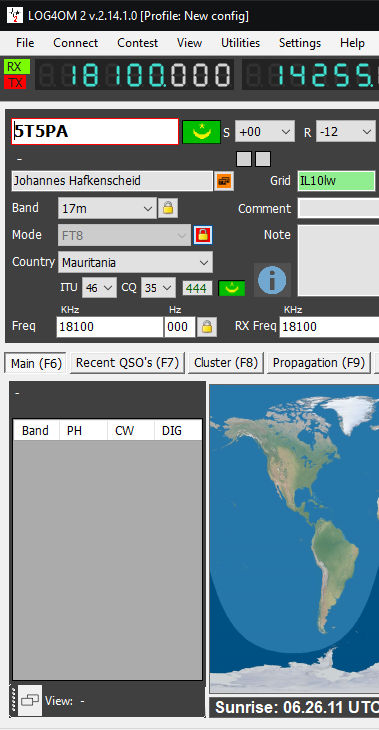Click the world map greyline view
Viewport: 379px width, 730px height.
[294, 539]
